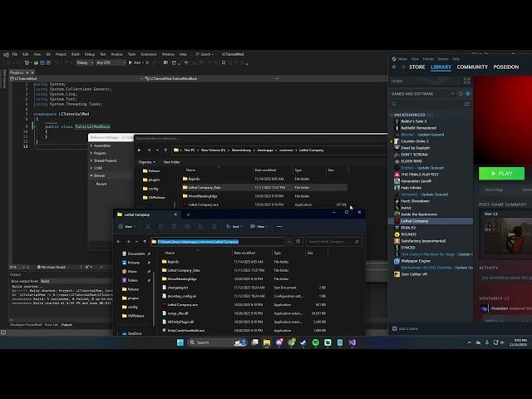
Task: Open the Sort menu in File Explorer
Action: (234, 226)
